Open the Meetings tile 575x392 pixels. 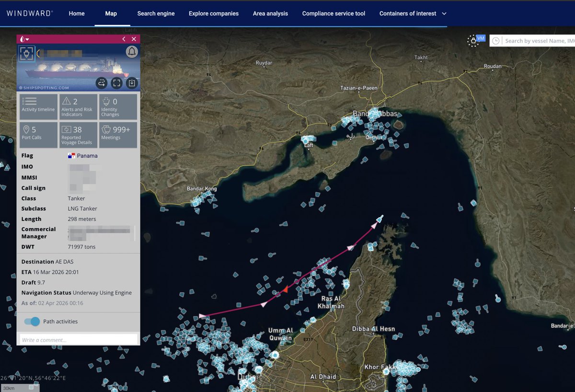pos(118,135)
